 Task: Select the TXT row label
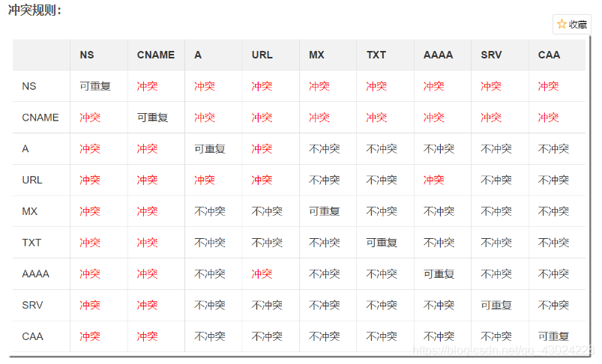(x=31, y=243)
